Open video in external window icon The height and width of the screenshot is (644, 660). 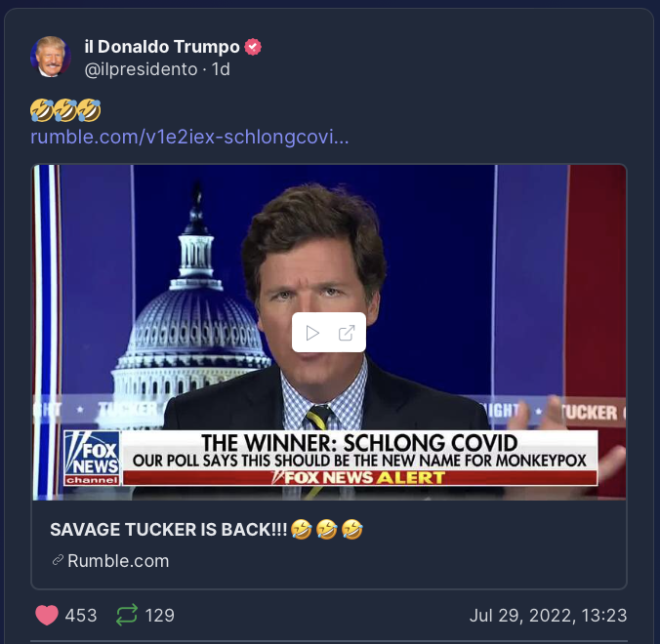tap(347, 333)
